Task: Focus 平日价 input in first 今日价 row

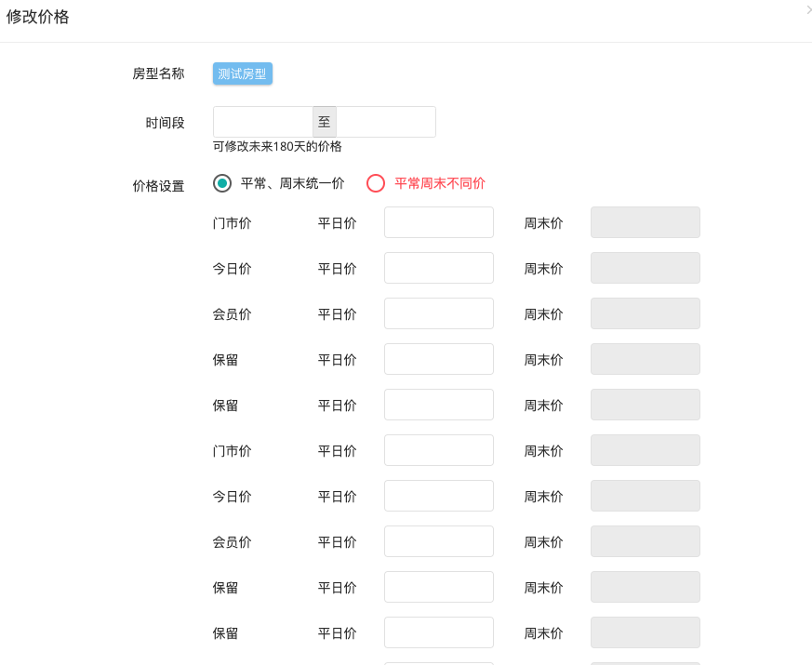Action: point(439,268)
